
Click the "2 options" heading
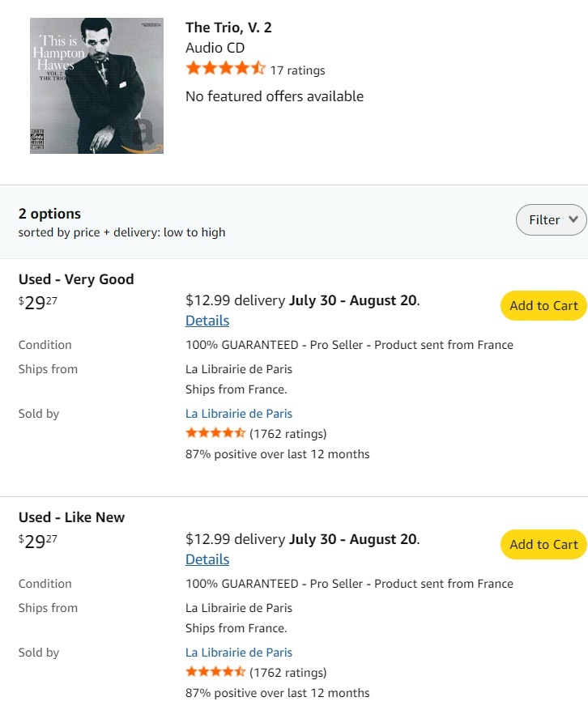49,214
